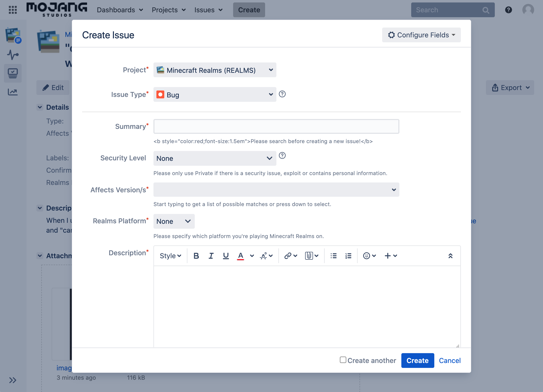Open the Projects menu
Image resolution: width=543 pixels, height=392 pixels.
[x=168, y=10]
